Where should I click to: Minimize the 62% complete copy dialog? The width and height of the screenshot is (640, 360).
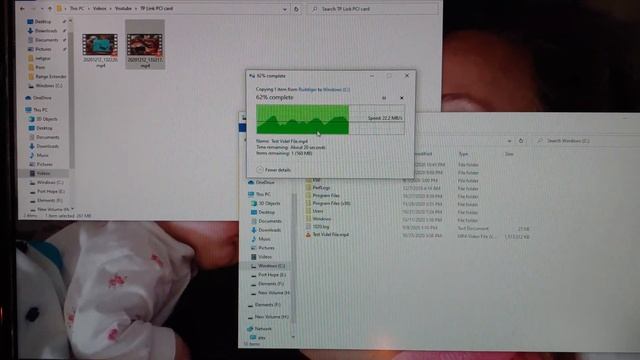point(372,76)
